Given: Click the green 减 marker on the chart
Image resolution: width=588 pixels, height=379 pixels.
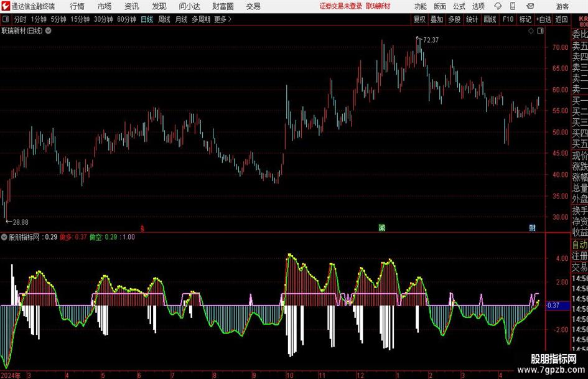Looking at the screenshot, I should (x=382, y=228).
